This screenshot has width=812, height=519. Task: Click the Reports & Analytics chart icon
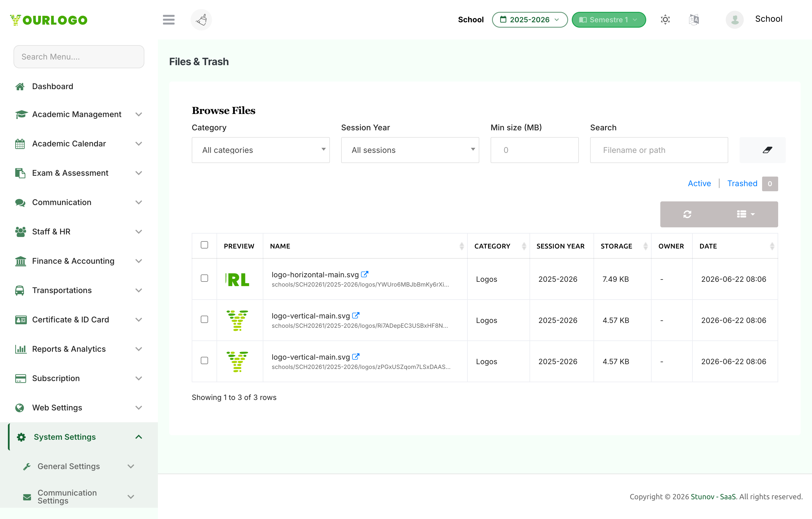click(x=21, y=349)
